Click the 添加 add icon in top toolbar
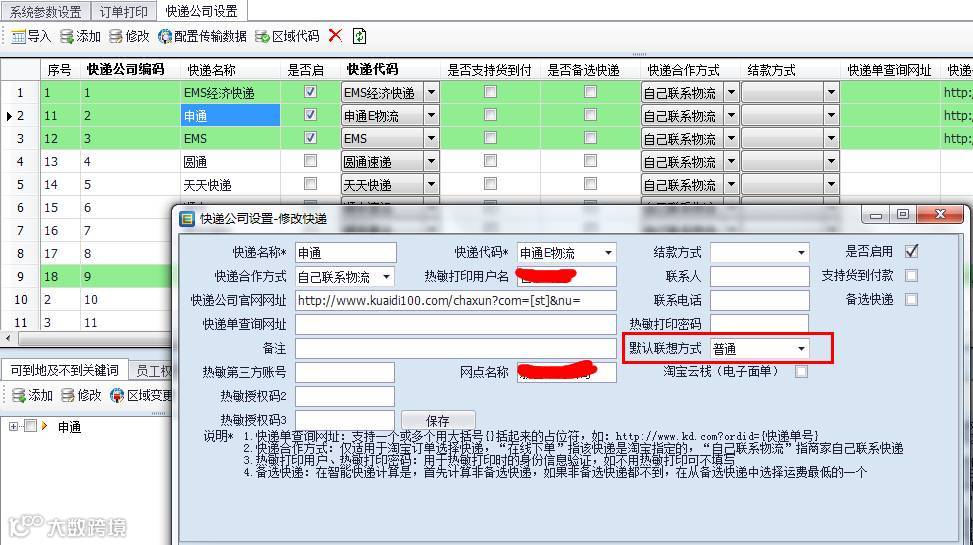The height and width of the screenshot is (545, 973). (67, 36)
